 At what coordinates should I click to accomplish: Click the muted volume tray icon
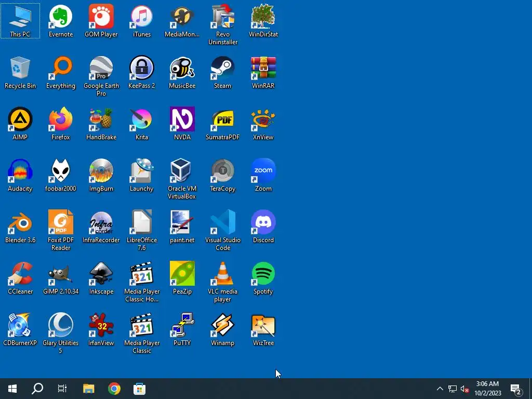point(465,389)
